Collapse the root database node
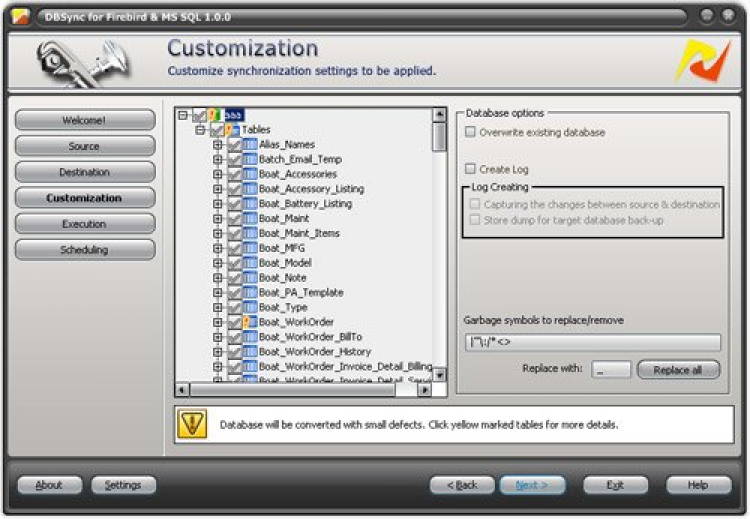This screenshot has height=519, width=750. point(183,115)
